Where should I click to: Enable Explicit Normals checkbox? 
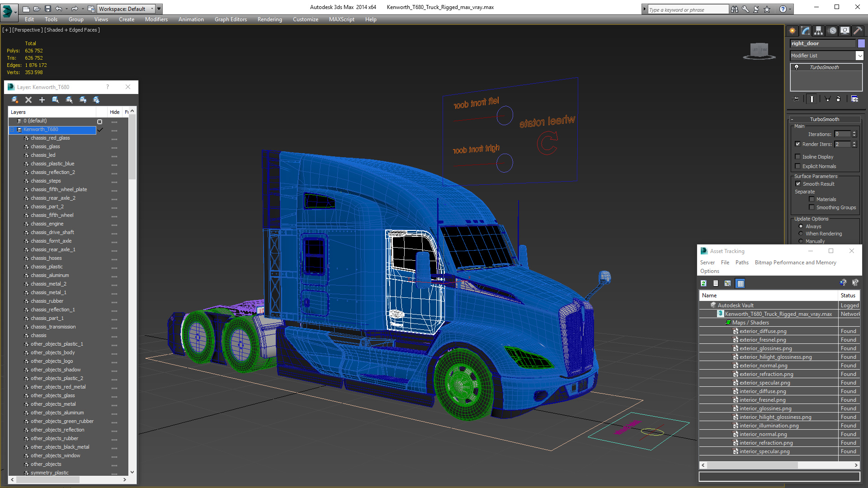[x=797, y=166]
